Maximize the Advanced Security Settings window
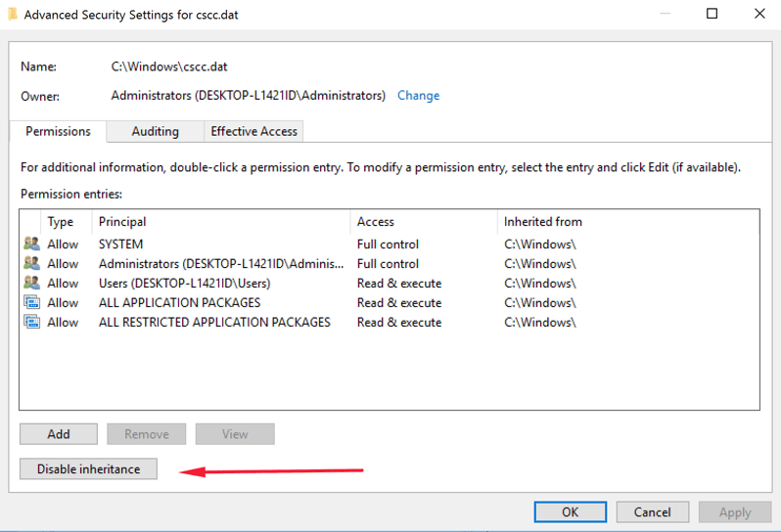 click(x=712, y=14)
